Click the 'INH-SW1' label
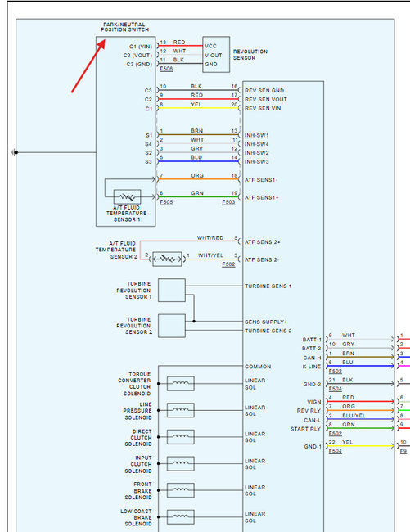The image size is (410, 532). click(257, 135)
